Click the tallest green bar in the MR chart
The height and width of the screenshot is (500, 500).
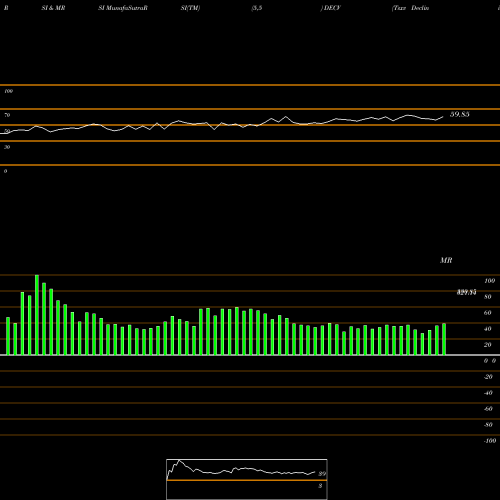[x=37, y=315]
